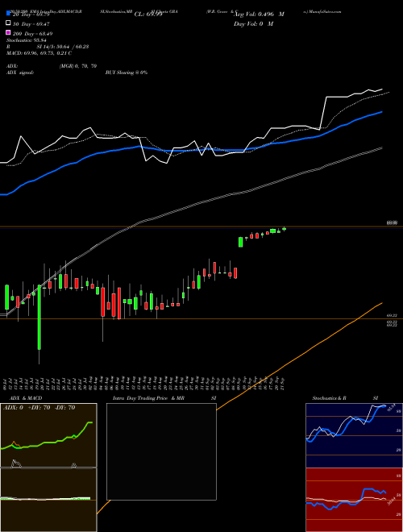403x532 pixels.
Task: Click the 'ADX: 0 +DY: 70 -DY: 70' readout
Action: click(39, 408)
